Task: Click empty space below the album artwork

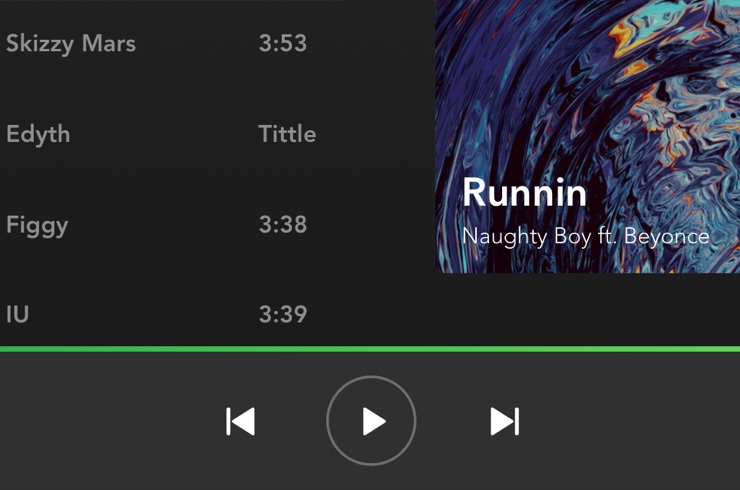Action: coord(588,309)
